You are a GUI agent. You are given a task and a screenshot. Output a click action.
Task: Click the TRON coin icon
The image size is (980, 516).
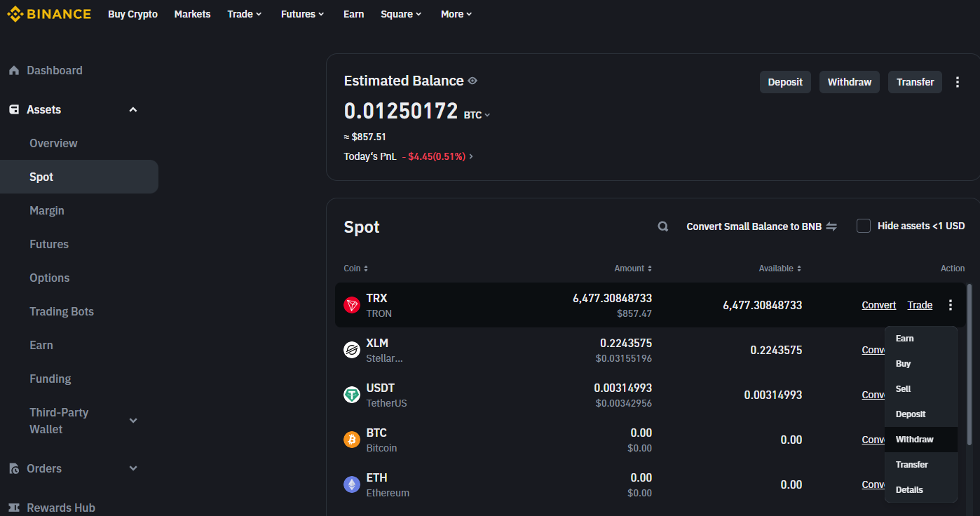point(352,305)
